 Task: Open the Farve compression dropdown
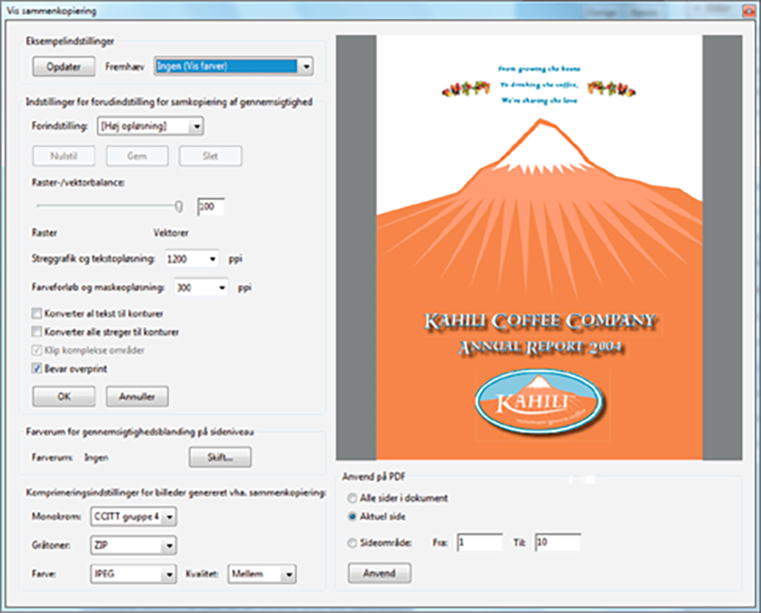133,574
